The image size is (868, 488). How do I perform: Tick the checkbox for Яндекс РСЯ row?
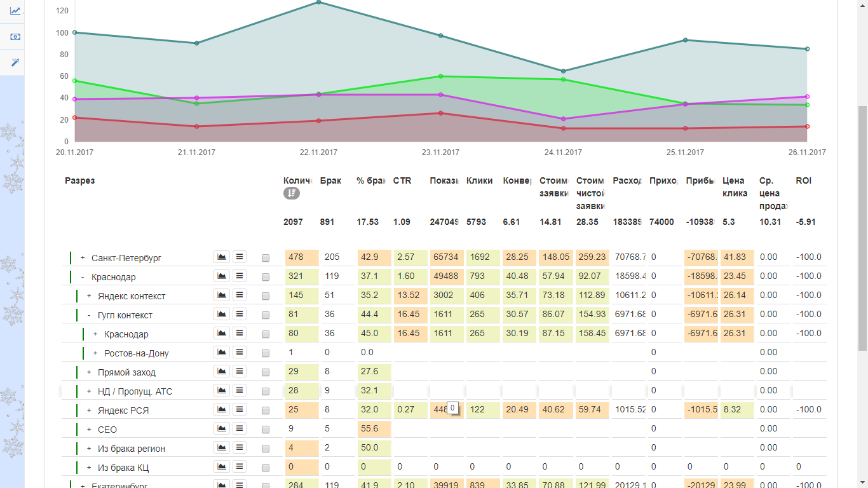click(x=266, y=410)
